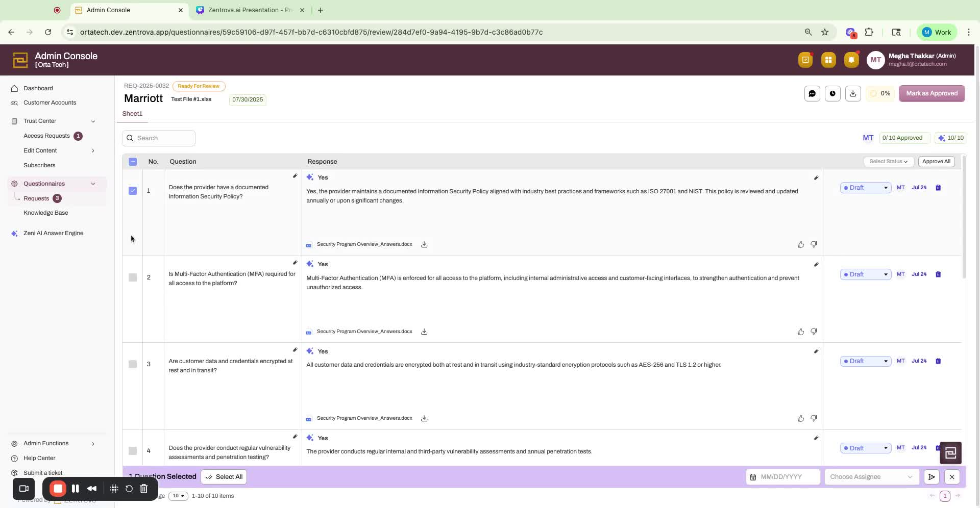Click Mark as Approved button
980x508 pixels.
point(932,94)
